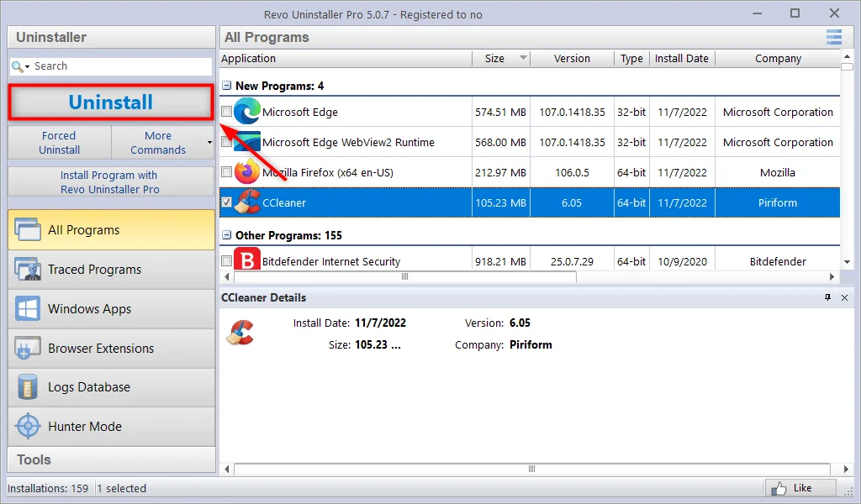The image size is (861, 504).
Task: Sort by the Company column header
Action: click(x=778, y=58)
